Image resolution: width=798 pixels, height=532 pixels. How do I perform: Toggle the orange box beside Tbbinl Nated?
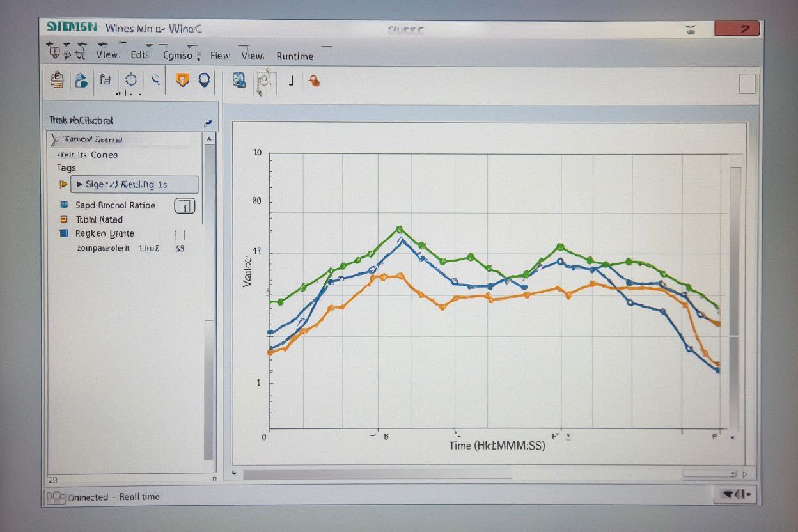click(x=64, y=219)
